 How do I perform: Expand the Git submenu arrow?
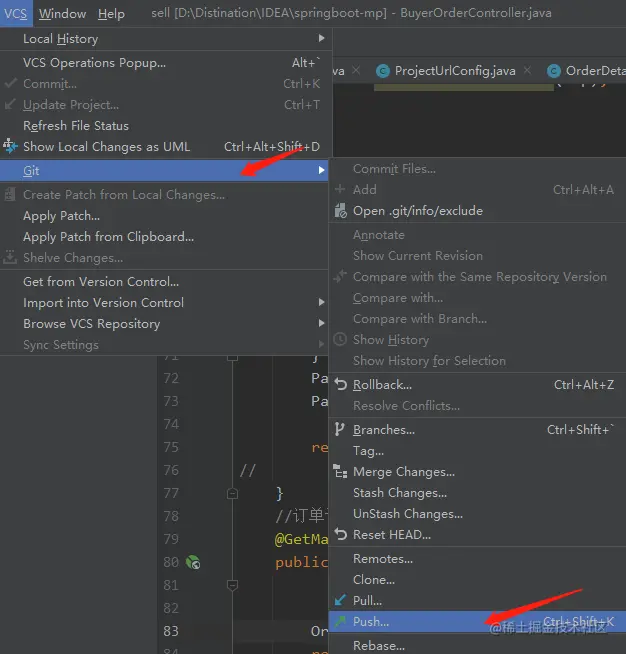pyautogui.click(x=321, y=170)
